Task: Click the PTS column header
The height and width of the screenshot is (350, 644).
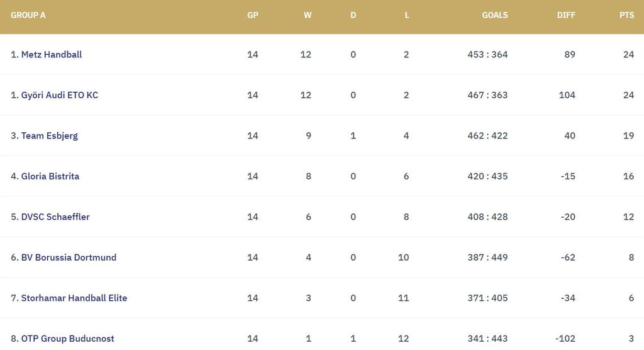Action: (626, 15)
